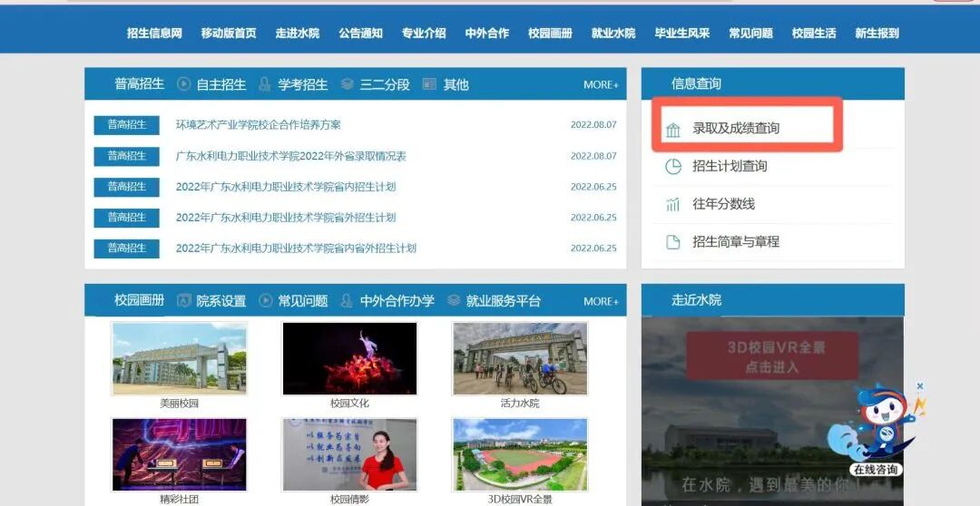This screenshot has height=506, width=980.
Task: Click the 走近水院 panel header
Action: coord(772,300)
